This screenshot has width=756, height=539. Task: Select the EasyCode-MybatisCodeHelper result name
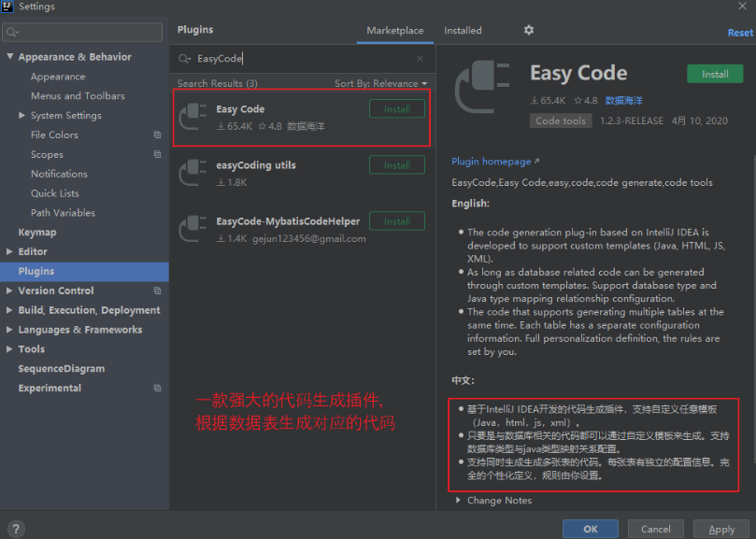(288, 221)
